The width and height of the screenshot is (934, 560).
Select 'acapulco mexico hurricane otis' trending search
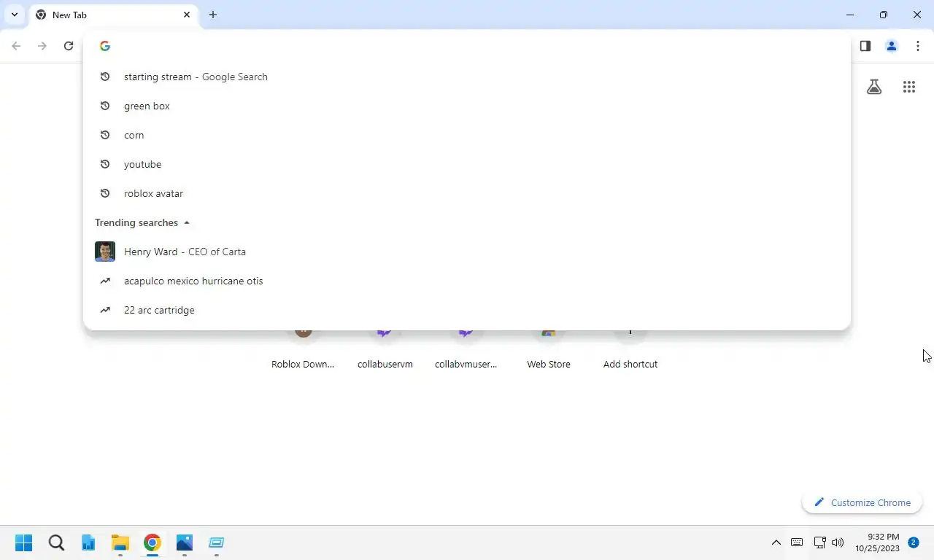click(467, 281)
